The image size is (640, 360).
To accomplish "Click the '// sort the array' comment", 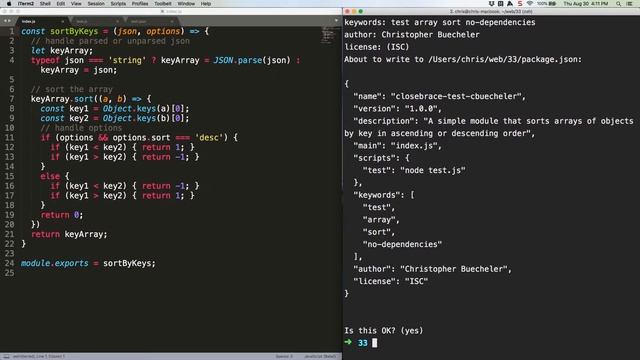I will click(x=71, y=89).
